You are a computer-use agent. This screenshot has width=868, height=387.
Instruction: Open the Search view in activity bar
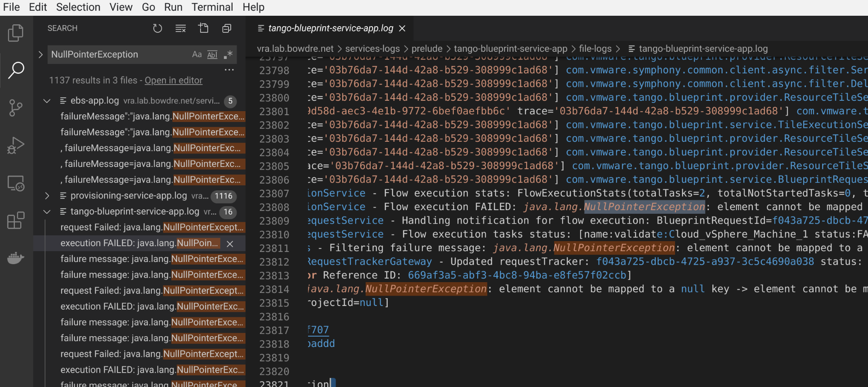[x=16, y=70]
